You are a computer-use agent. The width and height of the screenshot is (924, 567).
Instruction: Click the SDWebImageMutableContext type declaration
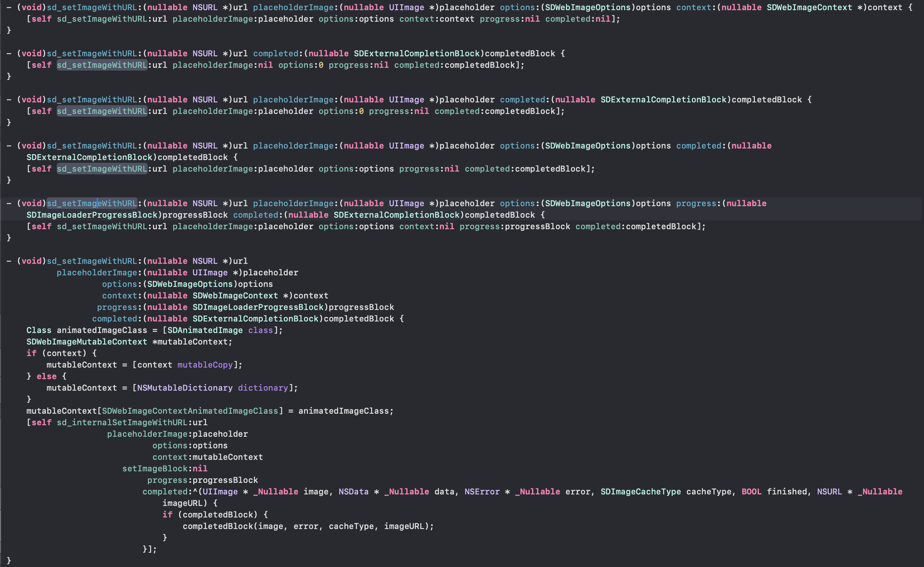(x=87, y=341)
